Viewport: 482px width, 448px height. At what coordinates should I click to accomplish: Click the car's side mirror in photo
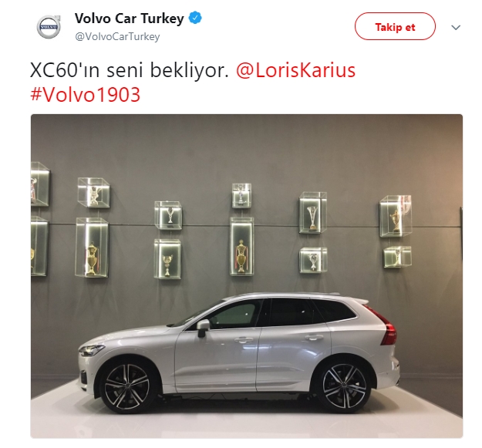point(203,327)
